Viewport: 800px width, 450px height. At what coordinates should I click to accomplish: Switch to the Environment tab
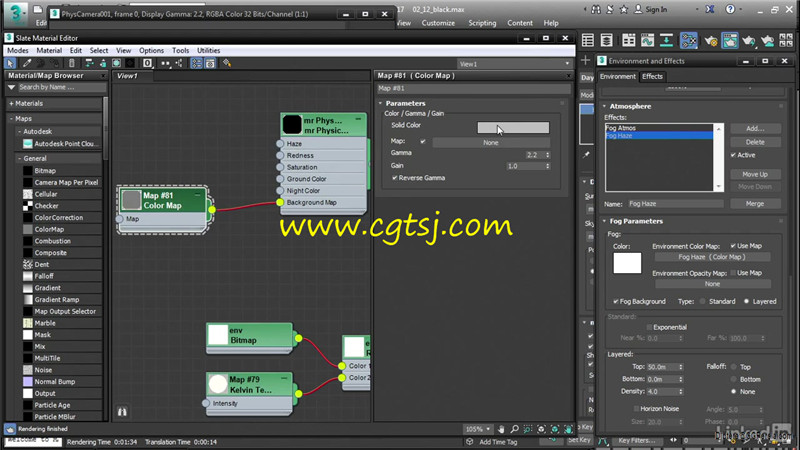(x=618, y=77)
